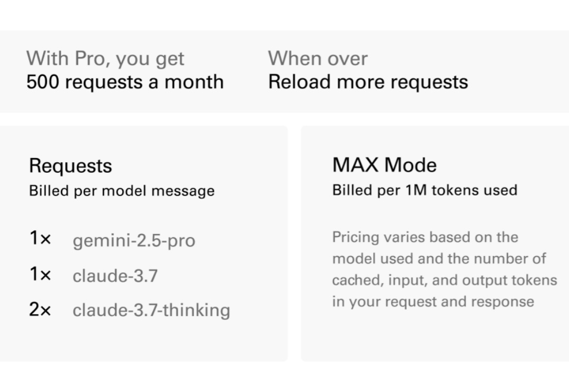Screen dimensions: 569x392
Task: Click 'Billed per 1M tokens used' subtitle
Action: [425, 190]
